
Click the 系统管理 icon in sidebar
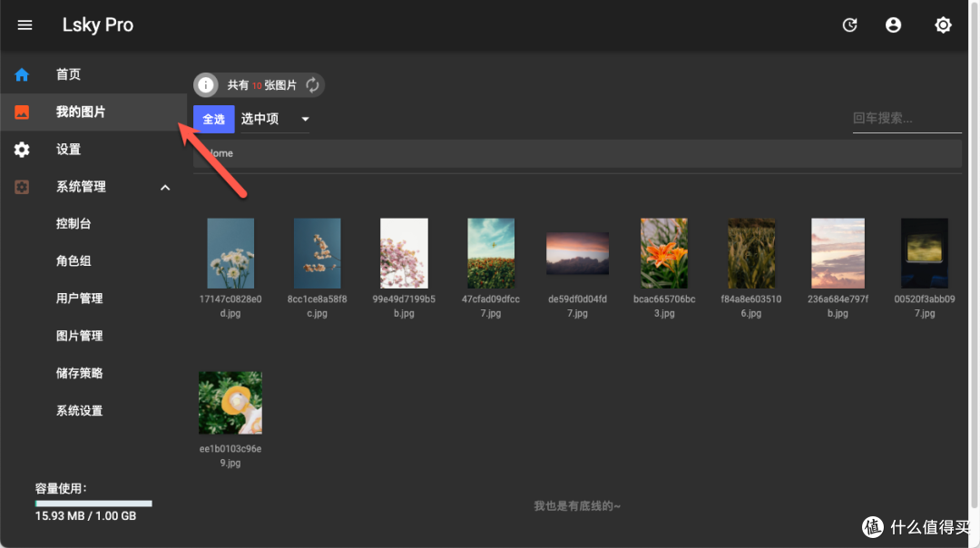22,187
